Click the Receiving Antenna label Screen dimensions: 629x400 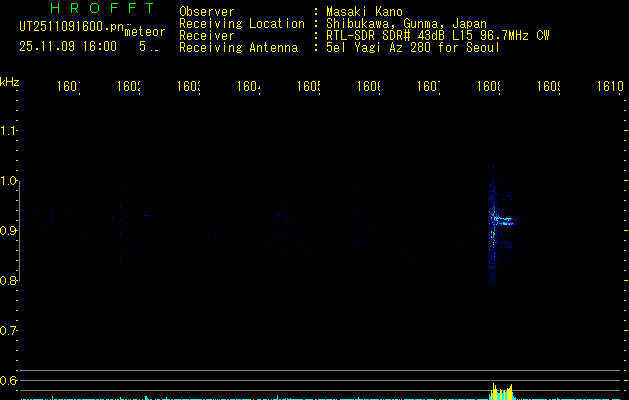coord(239,48)
